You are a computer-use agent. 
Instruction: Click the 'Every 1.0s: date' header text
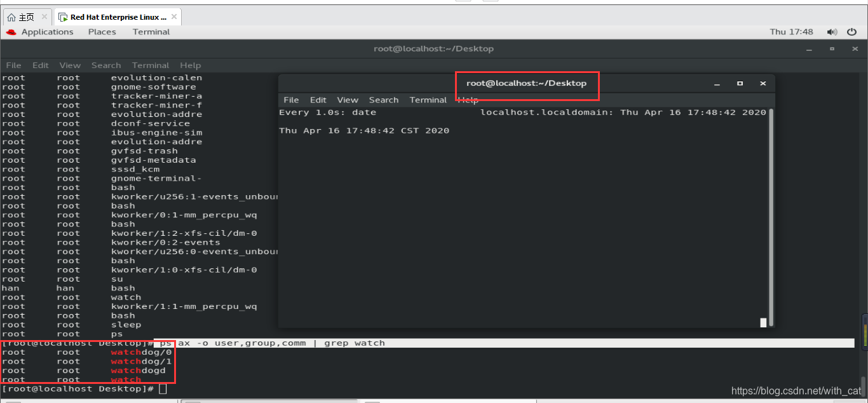tap(327, 113)
